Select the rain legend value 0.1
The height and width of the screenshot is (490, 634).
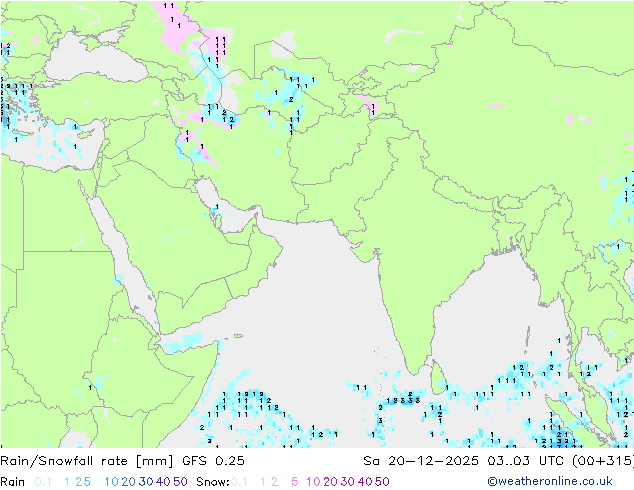point(43,482)
